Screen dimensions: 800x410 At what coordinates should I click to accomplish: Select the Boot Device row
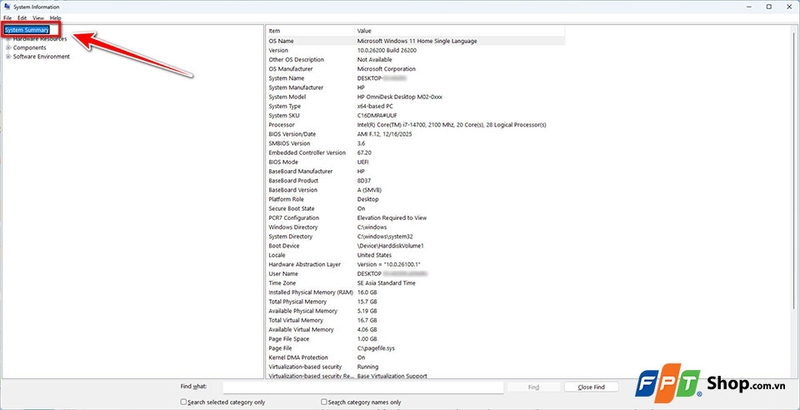(415, 246)
